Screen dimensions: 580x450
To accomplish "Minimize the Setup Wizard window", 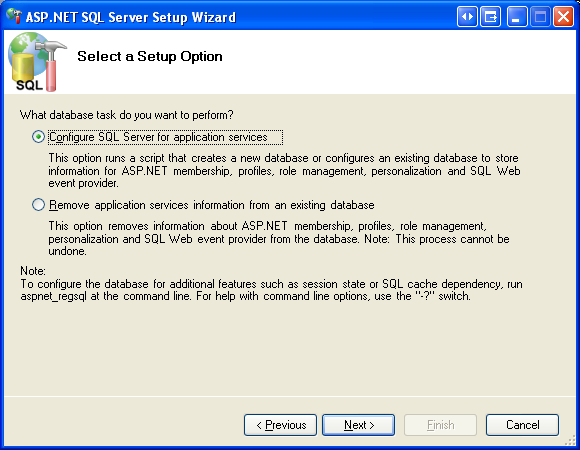I will tap(517, 17).
